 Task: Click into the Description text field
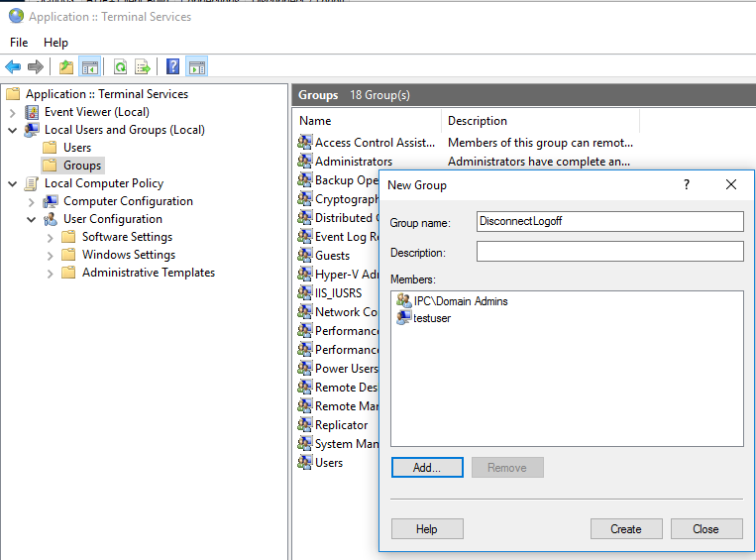pyautogui.click(x=609, y=252)
